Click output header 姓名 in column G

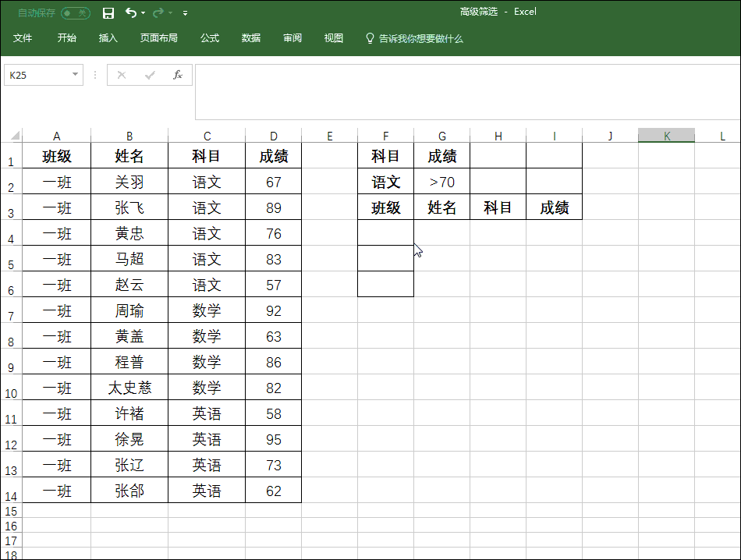coord(441,207)
